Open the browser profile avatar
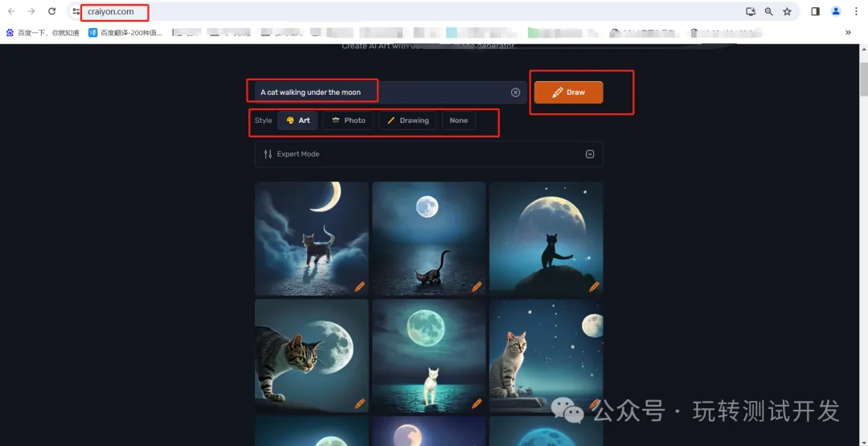The height and width of the screenshot is (446, 868). point(836,11)
